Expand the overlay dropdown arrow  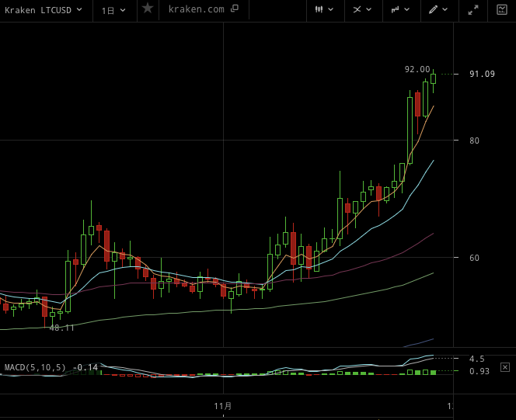click(406, 9)
